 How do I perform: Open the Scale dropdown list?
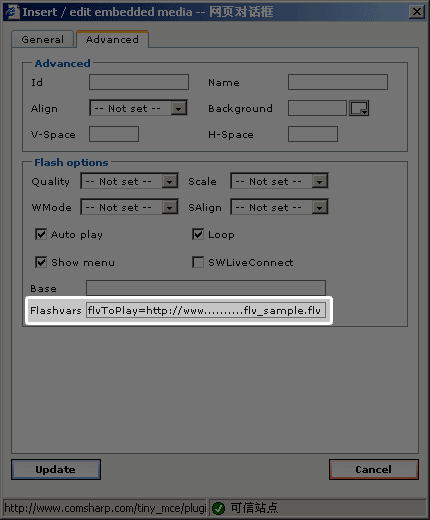[279, 181]
